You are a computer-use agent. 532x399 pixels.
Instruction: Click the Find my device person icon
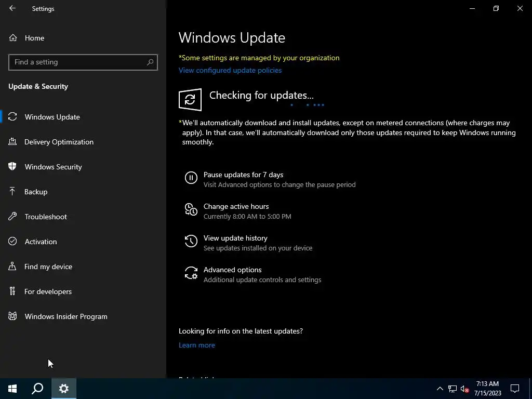(12, 266)
